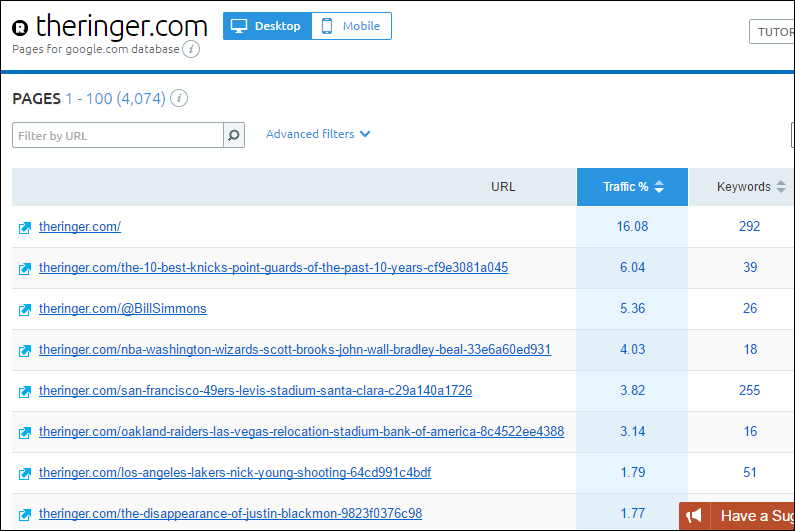The image size is (795, 531).
Task: Focus the Filter by URL field
Action: click(x=118, y=135)
